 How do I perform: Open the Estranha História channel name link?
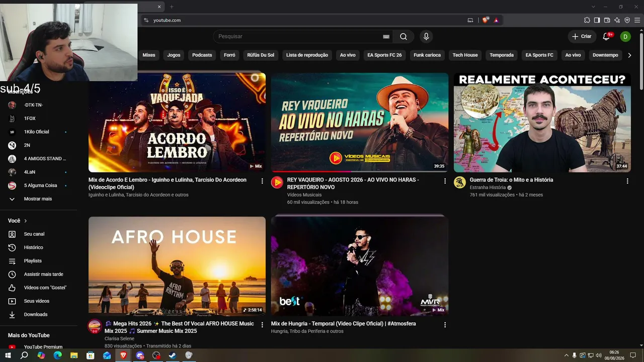point(488,188)
